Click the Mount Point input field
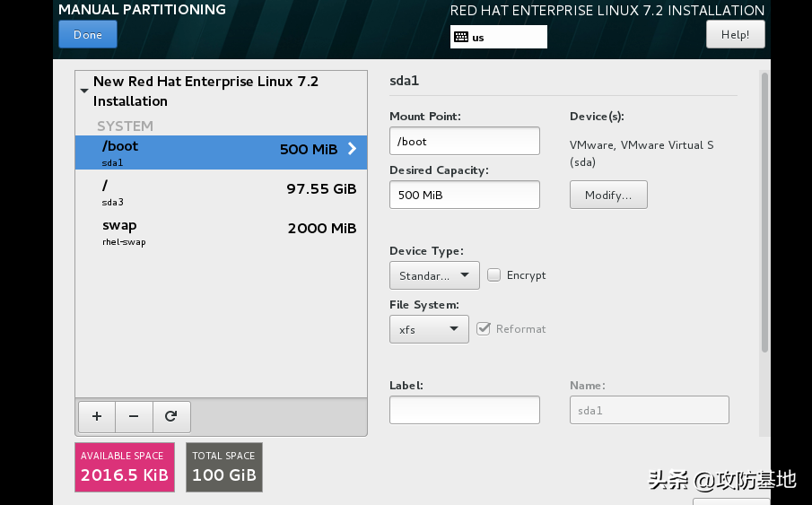Screen dimensions: 812x505 tap(465, 141)
